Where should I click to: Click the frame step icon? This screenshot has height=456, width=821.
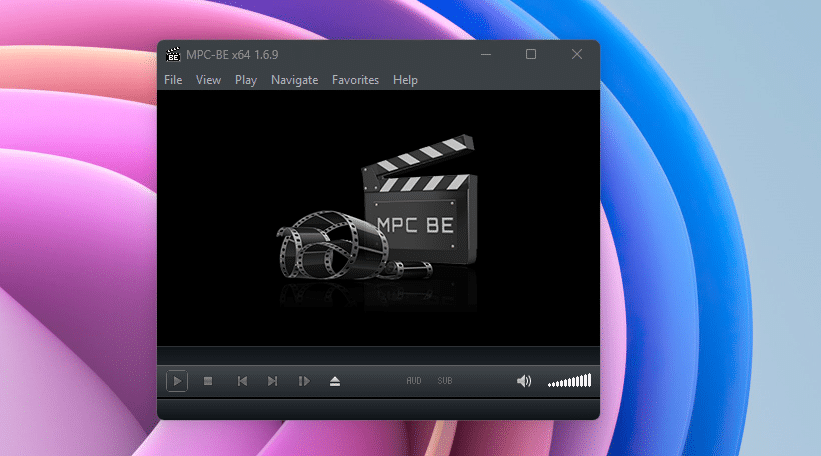click(304, 381)
